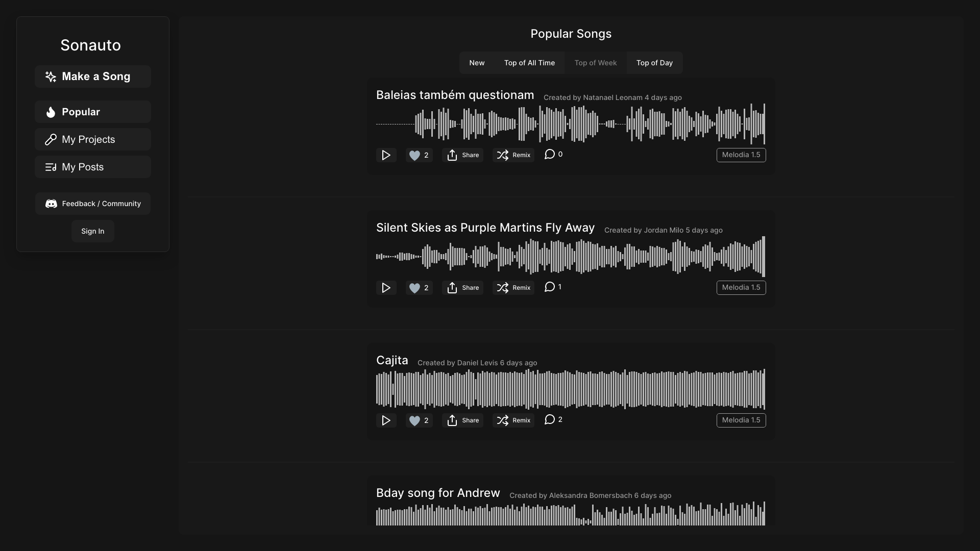Open the New songs tab
Screen dimensions: 980x551
477,63
